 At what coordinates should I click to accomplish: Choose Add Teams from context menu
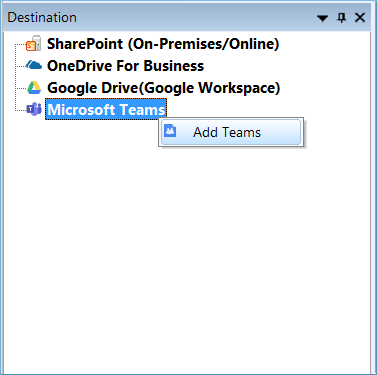coord(231,132)
